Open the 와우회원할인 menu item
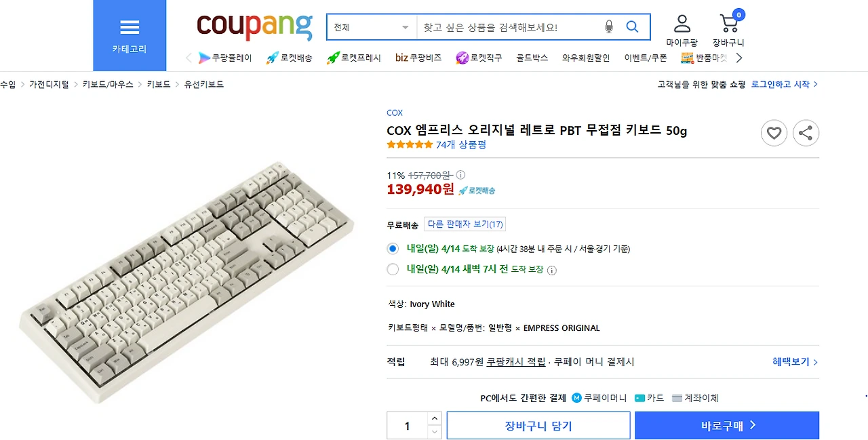868x440 pixels. [x=586, y=58]
